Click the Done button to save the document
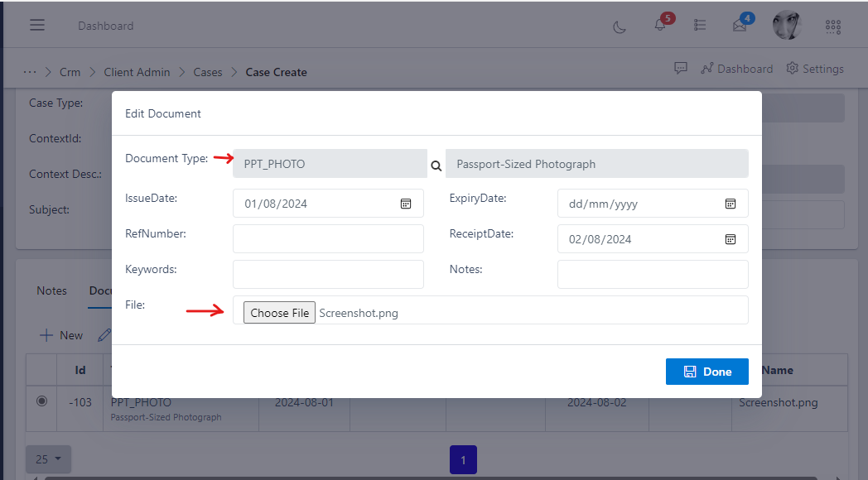This screenshot has width=868, height=480. click(706, 372)
